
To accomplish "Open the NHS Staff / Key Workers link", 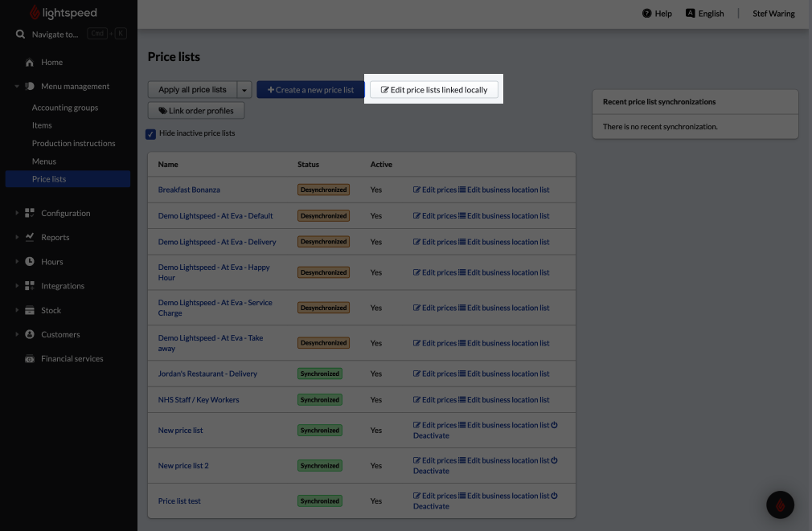I will point(199,399).
